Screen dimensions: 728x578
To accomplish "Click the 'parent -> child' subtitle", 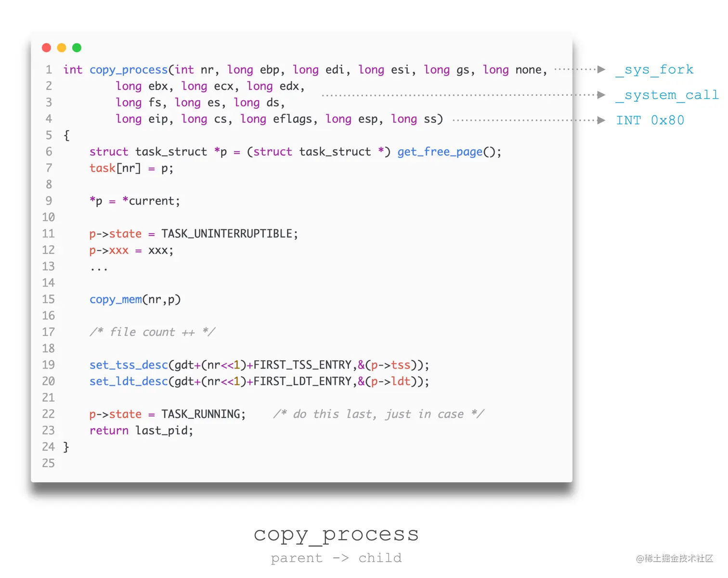I will coord(336,558).
